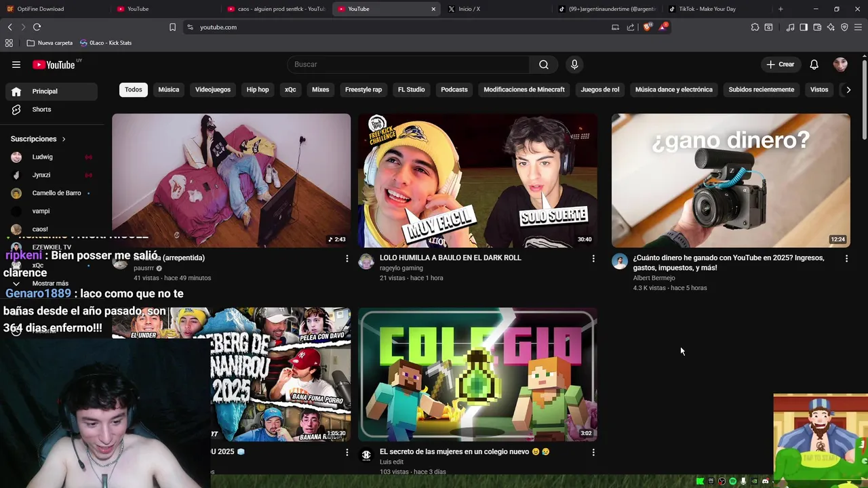Open Leo AI sparkle icon
This screenshot has height=488, width=868.
[831, 27]
